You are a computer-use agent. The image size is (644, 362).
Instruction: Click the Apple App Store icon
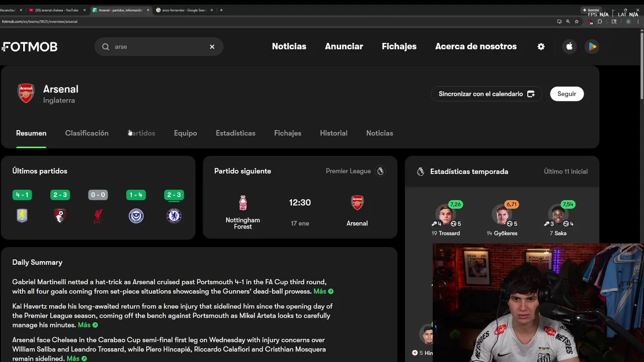pos(569,46)
